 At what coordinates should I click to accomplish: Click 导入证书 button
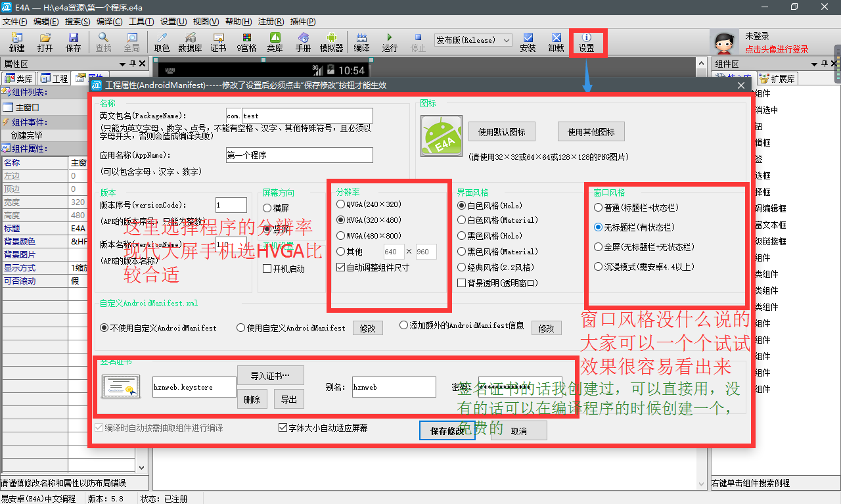point(271,376)
